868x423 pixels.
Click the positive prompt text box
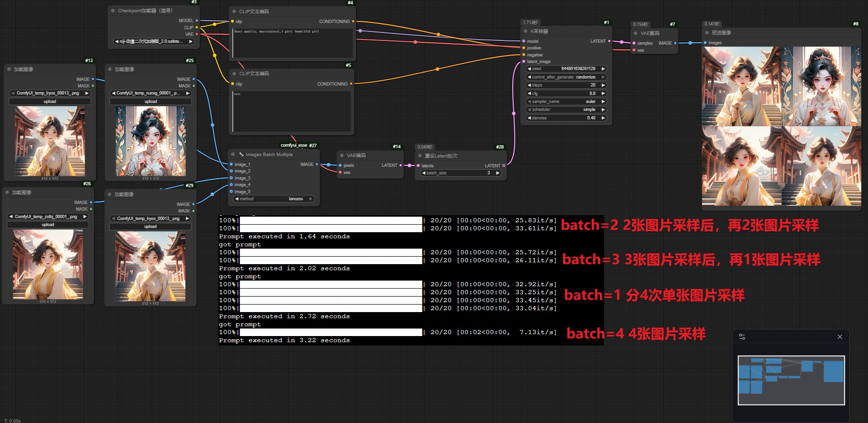tap(293, 43)
